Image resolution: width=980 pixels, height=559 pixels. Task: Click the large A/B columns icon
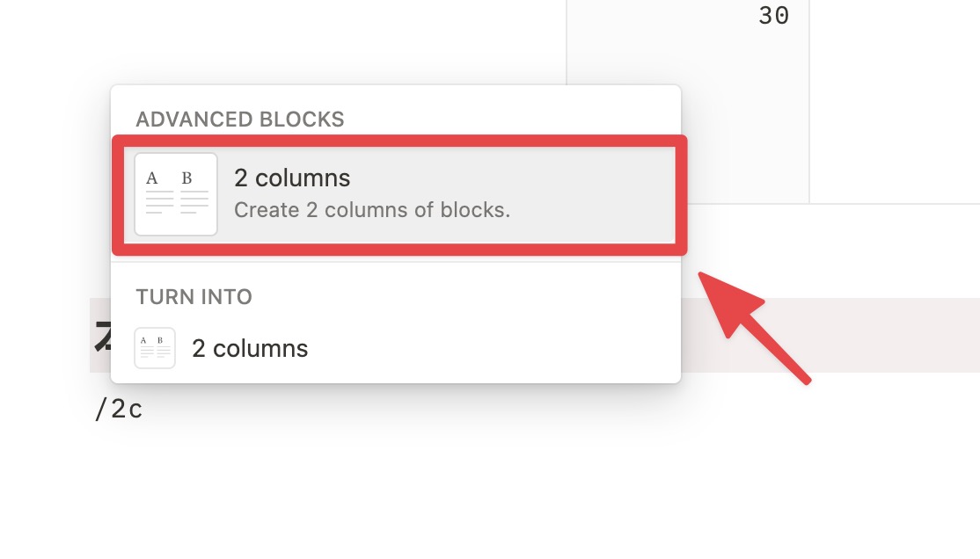[x=176, y=194]
